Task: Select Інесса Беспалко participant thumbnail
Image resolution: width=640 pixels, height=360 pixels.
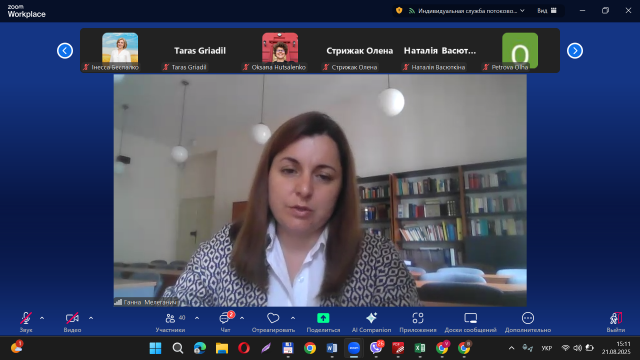Action: (x=120, y=51)
